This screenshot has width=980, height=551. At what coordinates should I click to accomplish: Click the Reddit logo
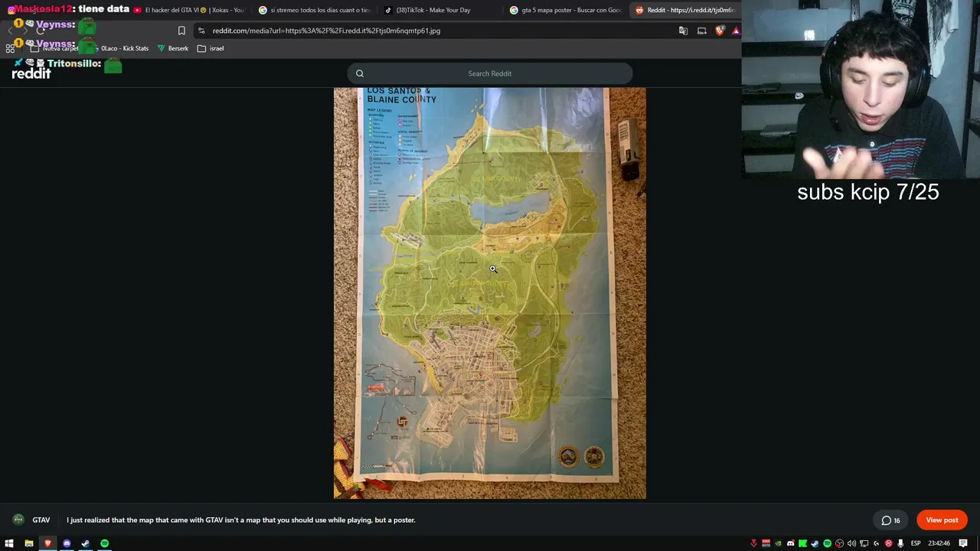(31, 73)
